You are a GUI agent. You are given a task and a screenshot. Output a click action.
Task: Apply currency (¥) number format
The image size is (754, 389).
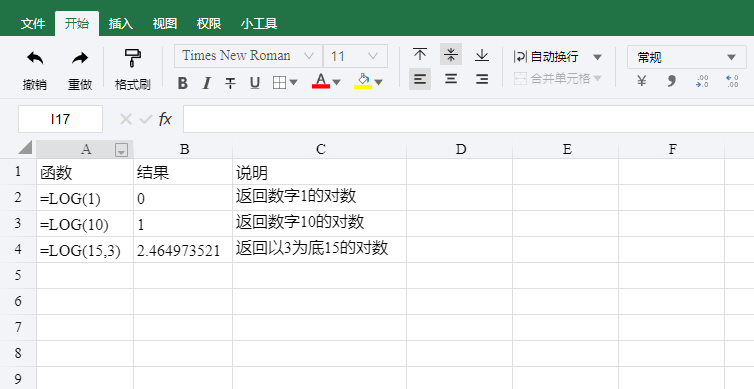[641, 81]
